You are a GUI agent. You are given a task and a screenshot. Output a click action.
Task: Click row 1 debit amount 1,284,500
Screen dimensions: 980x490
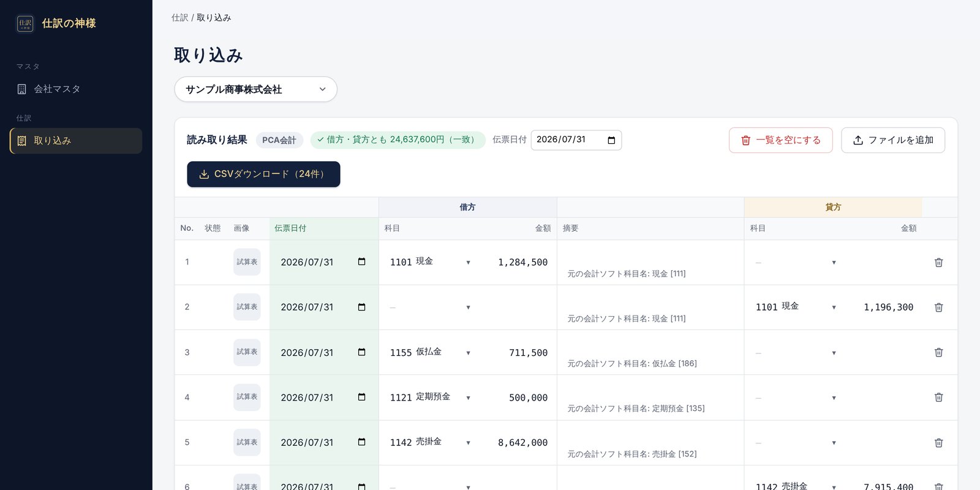point(522,262)
